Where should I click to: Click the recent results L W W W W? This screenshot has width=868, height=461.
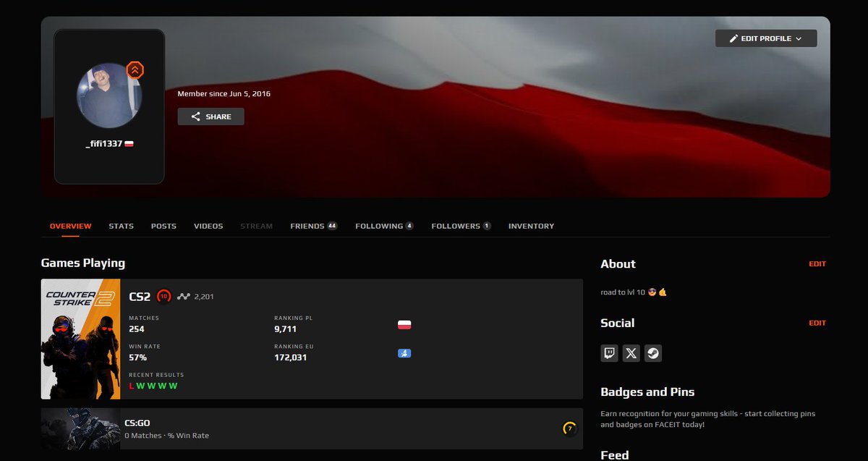153,386
